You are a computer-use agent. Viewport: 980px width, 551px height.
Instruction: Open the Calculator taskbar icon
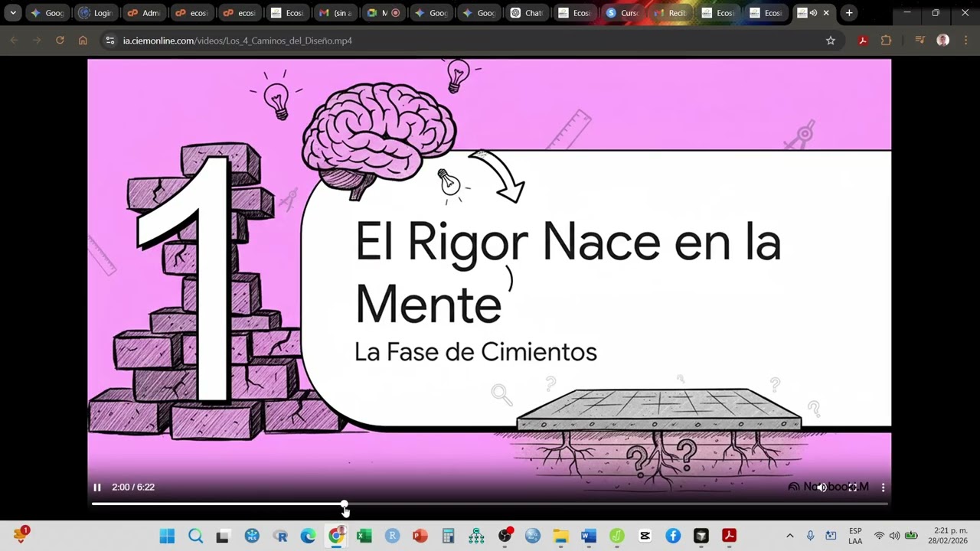point(449,536)
